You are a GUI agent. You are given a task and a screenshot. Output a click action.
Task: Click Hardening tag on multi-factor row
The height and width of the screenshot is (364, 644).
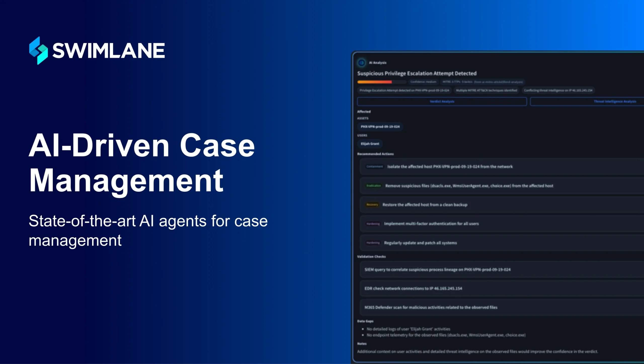click(373, 224)
